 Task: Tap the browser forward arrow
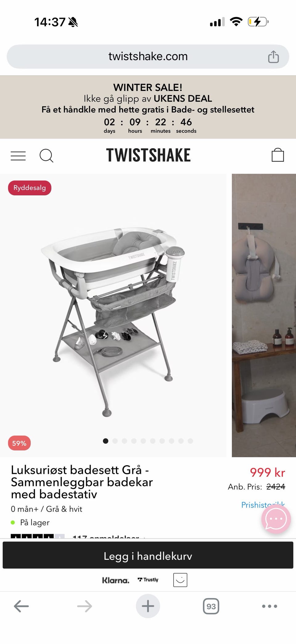pos(84,606)
